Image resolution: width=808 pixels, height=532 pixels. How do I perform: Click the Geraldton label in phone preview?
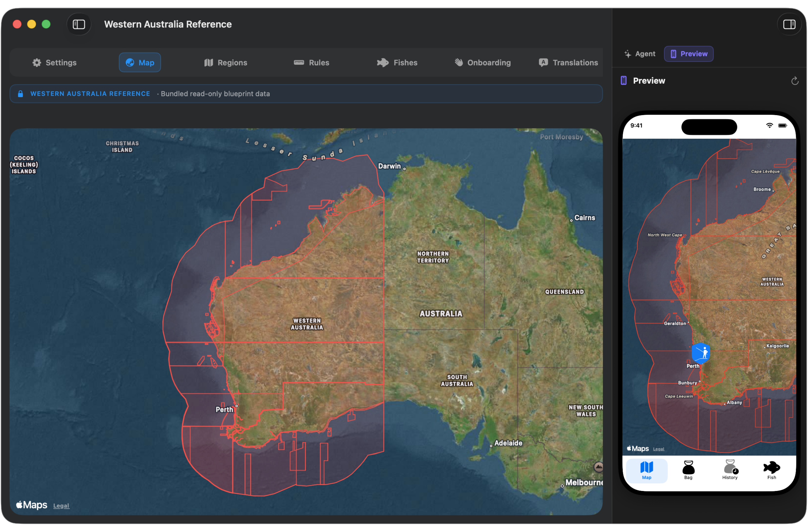[675, 324]
